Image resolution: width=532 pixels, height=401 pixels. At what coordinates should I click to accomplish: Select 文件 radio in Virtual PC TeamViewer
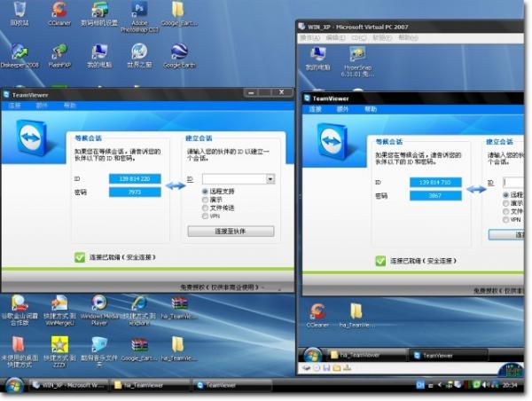[x=506, y=211]
